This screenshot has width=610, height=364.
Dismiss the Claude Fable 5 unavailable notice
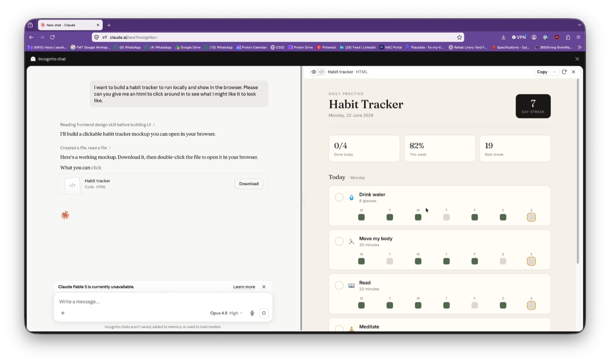264,287
